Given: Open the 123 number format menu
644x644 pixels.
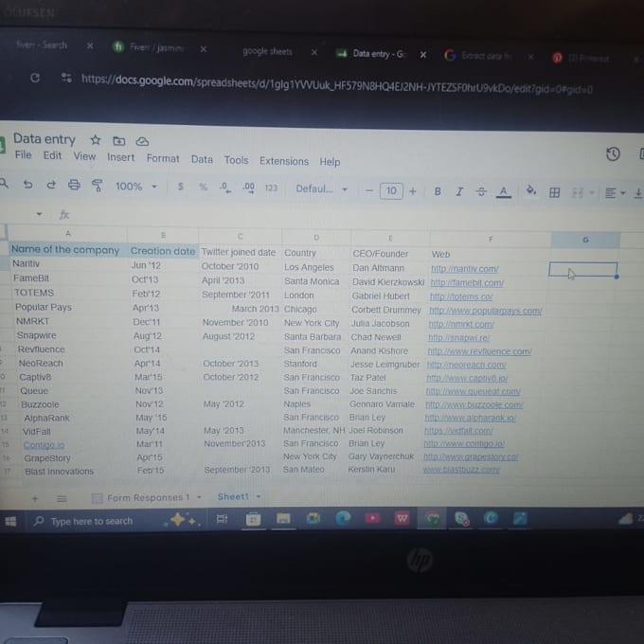Looking at the screenshot, I should (x=271, y=188).
